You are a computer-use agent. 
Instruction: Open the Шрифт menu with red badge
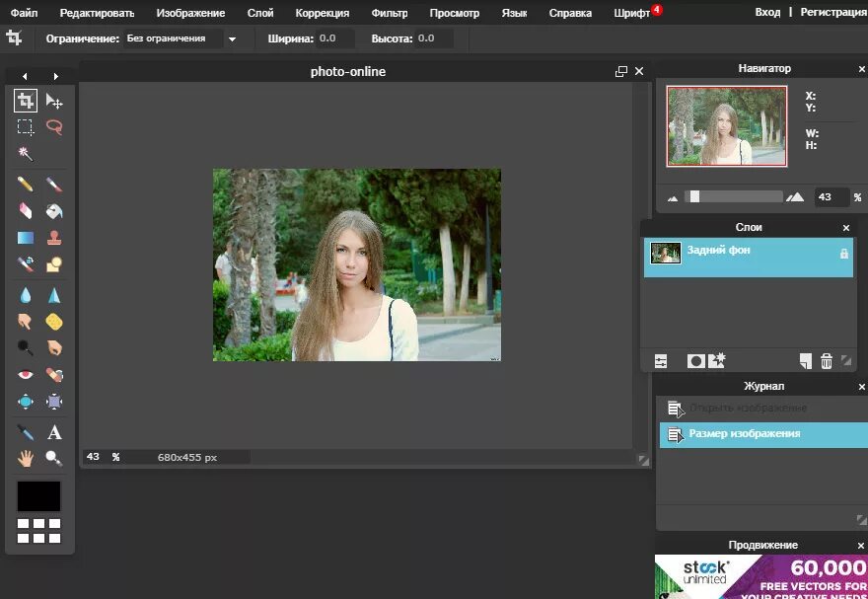pyautogui.click(x=632, y=13)
